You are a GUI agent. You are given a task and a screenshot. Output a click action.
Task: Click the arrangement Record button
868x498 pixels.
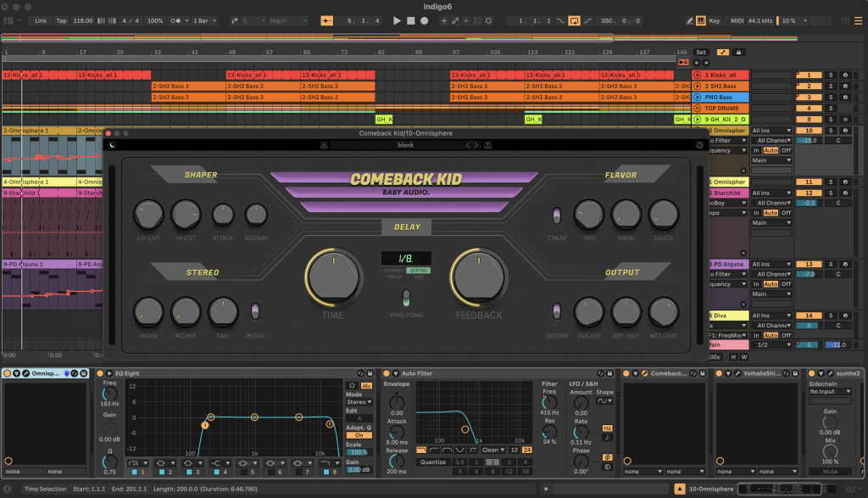click(424, 20)
